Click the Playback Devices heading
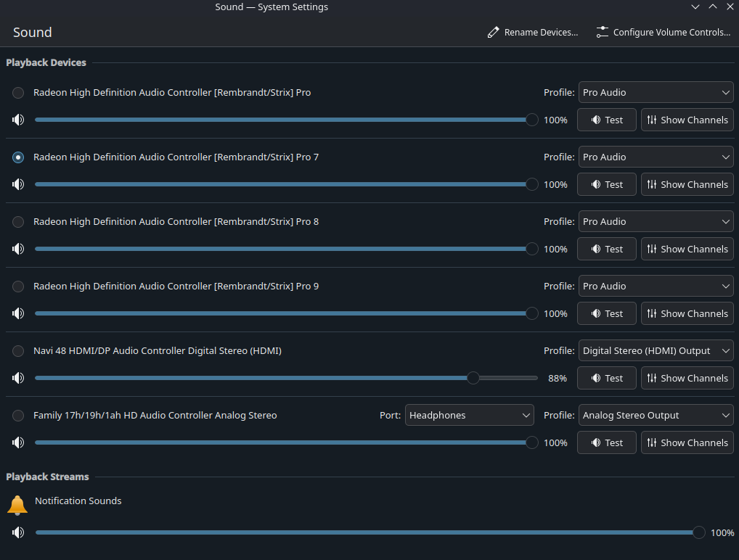The image size is (739, 560). 46,62
